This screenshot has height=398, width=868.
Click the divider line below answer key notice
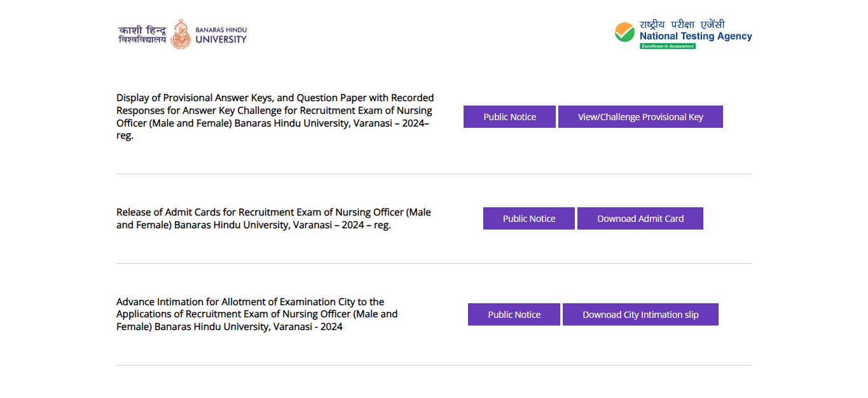coord(434,174)
